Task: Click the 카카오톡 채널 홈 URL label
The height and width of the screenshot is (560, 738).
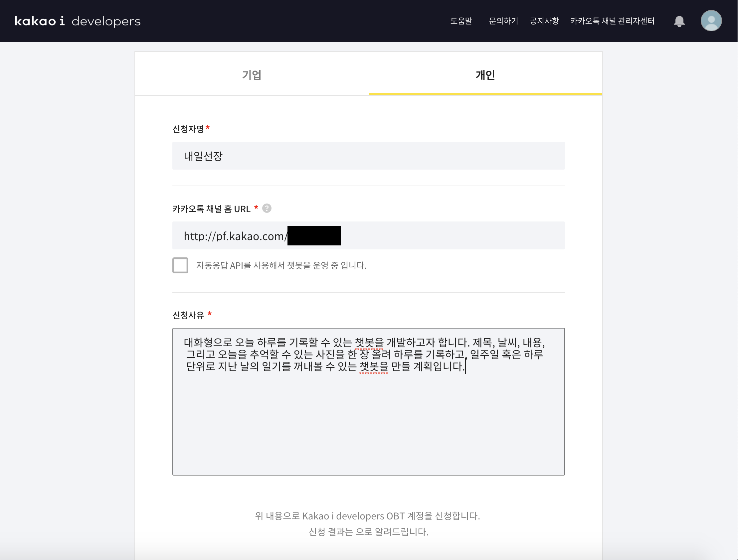Action: point(211,209)
